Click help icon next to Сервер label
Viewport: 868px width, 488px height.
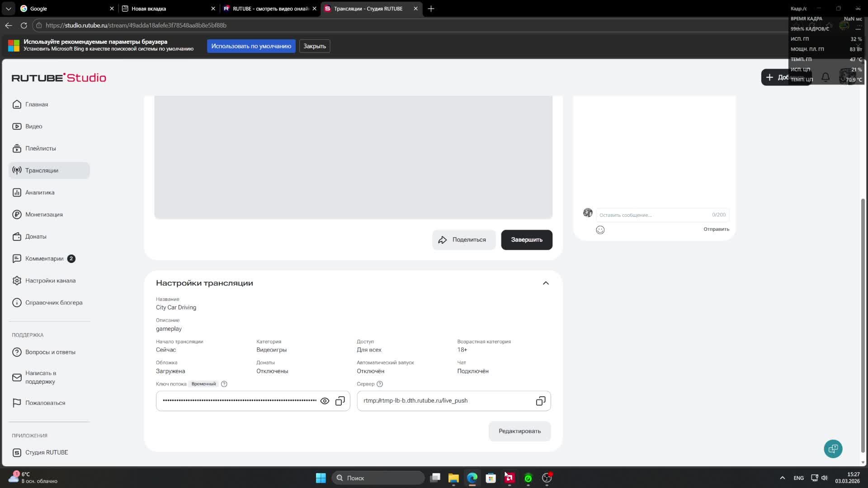coord(380,384)
